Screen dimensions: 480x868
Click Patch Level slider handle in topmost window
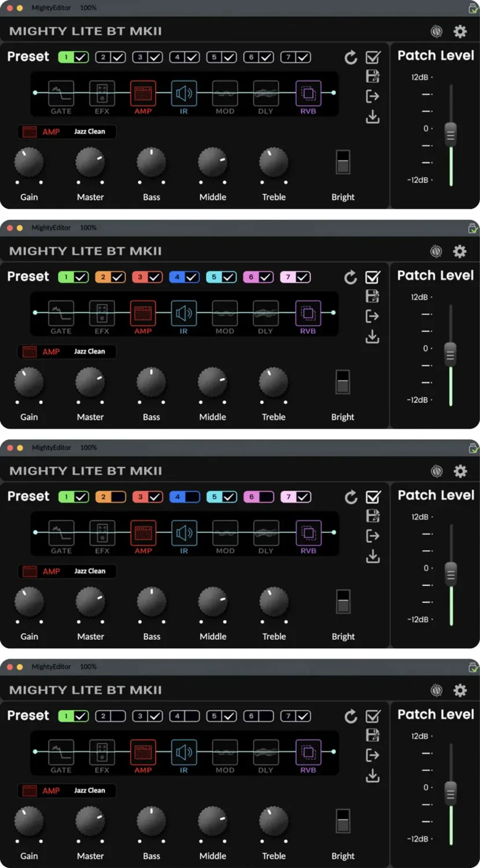(x=451, y=134)
